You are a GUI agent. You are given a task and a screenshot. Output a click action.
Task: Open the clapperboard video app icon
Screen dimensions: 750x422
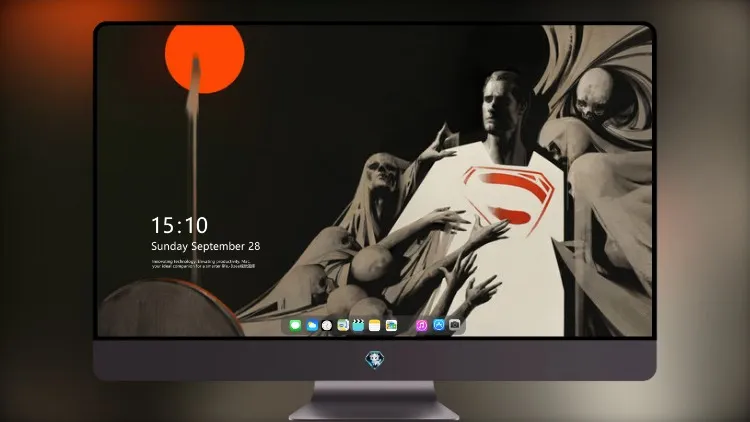pos(358,325)
